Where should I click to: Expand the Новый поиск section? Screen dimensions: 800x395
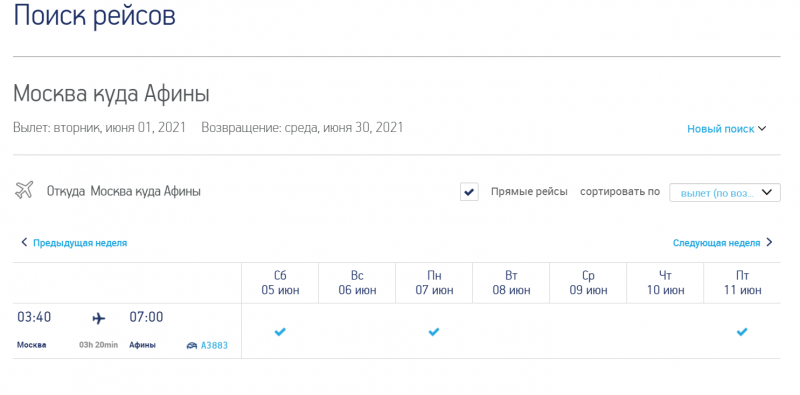(727, 129)
